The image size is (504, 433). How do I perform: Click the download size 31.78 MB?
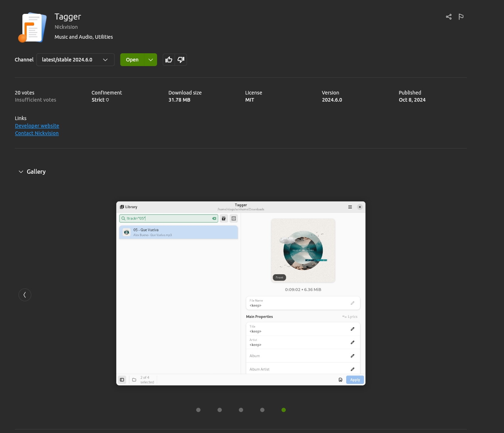(179, 100)
